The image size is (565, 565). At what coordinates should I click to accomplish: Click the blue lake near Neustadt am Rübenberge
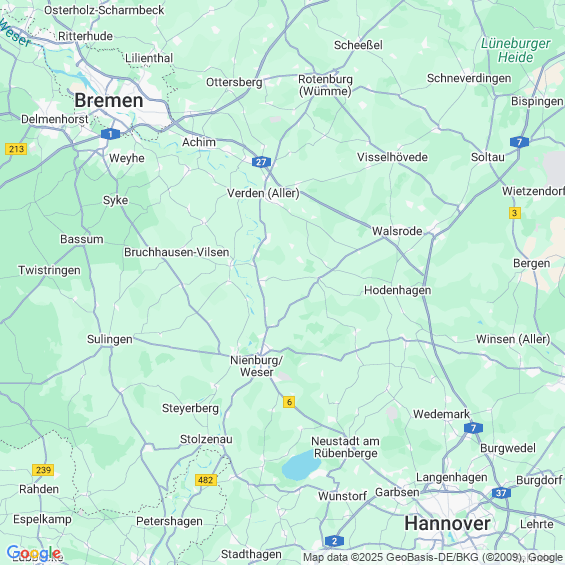[x=301, y=466]
